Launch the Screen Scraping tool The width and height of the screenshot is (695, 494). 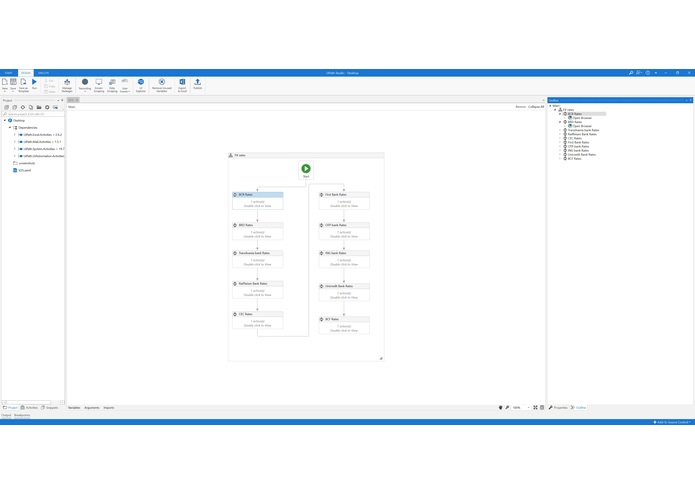99,85
